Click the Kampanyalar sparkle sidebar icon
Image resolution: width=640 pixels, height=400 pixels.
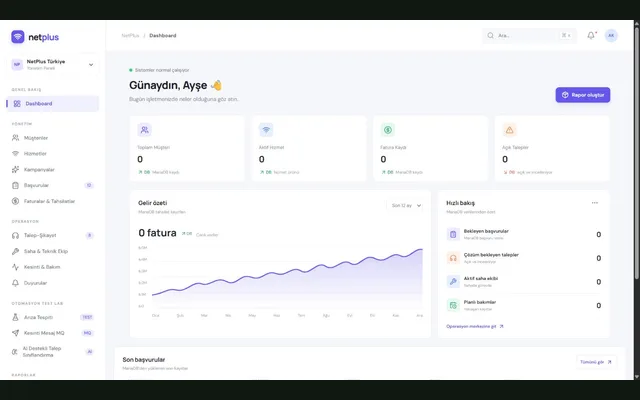16,169
